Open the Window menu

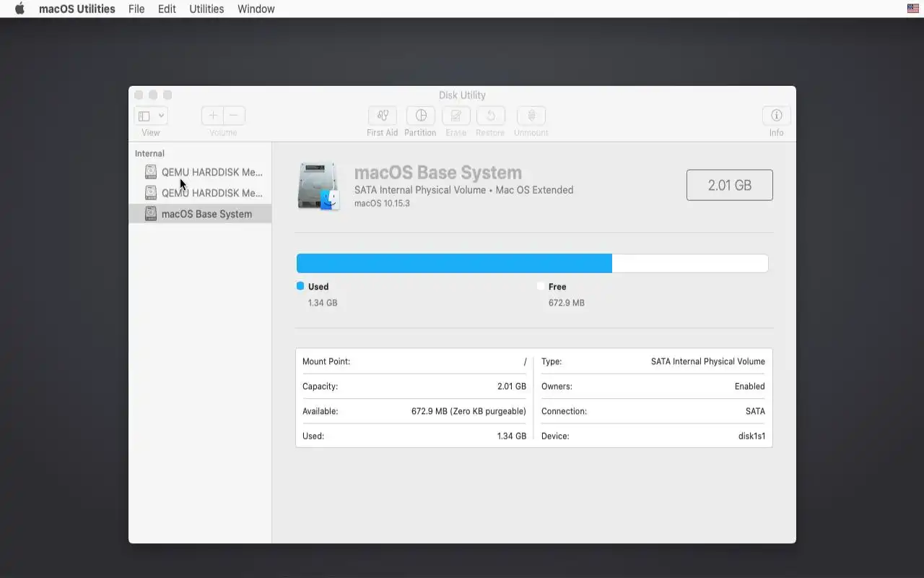pos(256,9)
